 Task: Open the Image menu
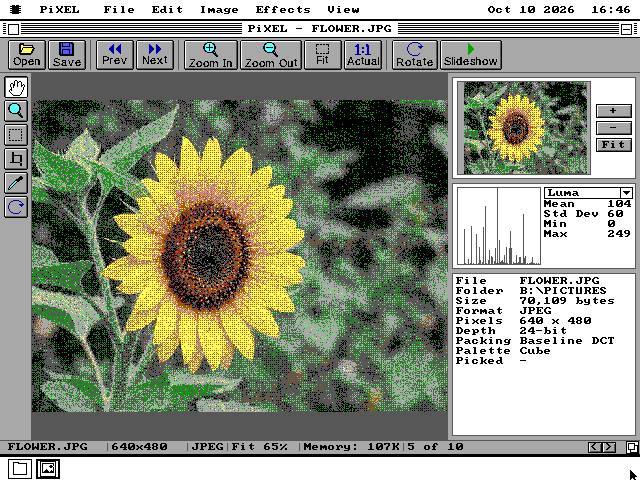click(219, 9)
